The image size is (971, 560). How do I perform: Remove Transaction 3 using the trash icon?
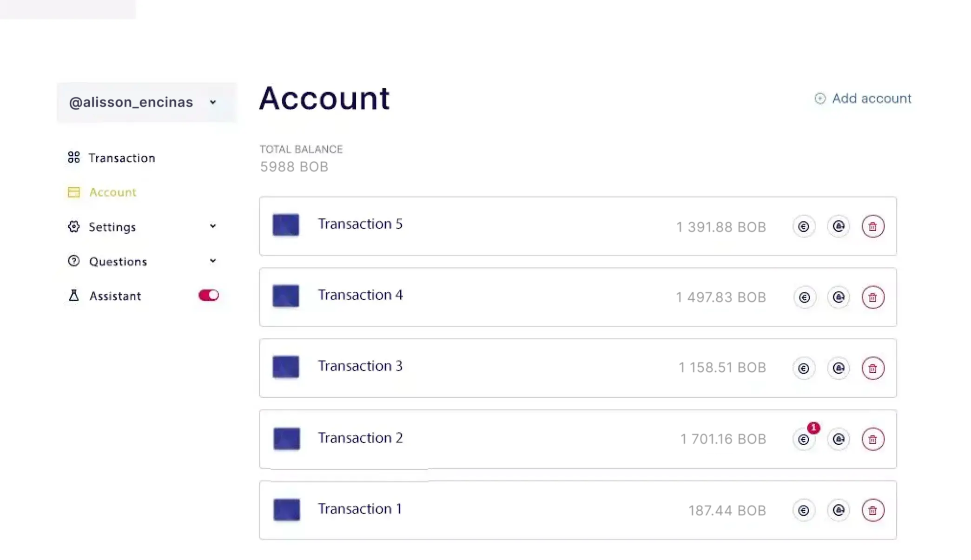point(872,368)
